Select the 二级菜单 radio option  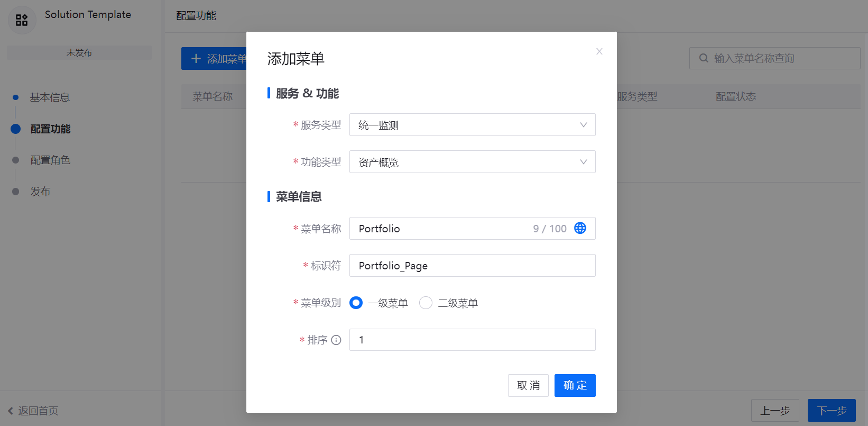426,303
